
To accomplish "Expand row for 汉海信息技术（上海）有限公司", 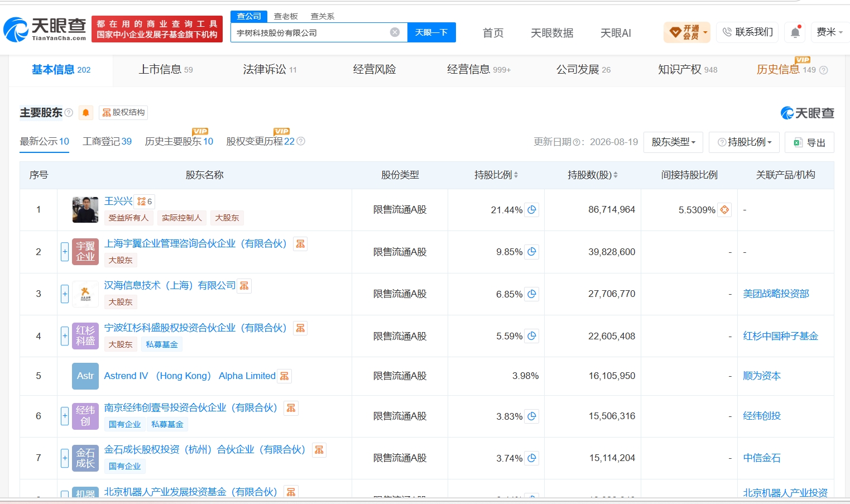I will [x=65, y=294].
